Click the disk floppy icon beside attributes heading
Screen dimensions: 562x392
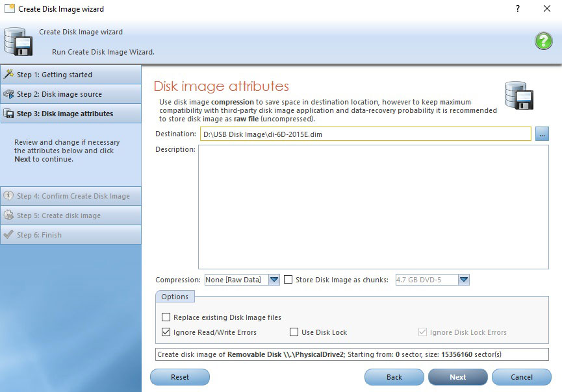(519, 97)
